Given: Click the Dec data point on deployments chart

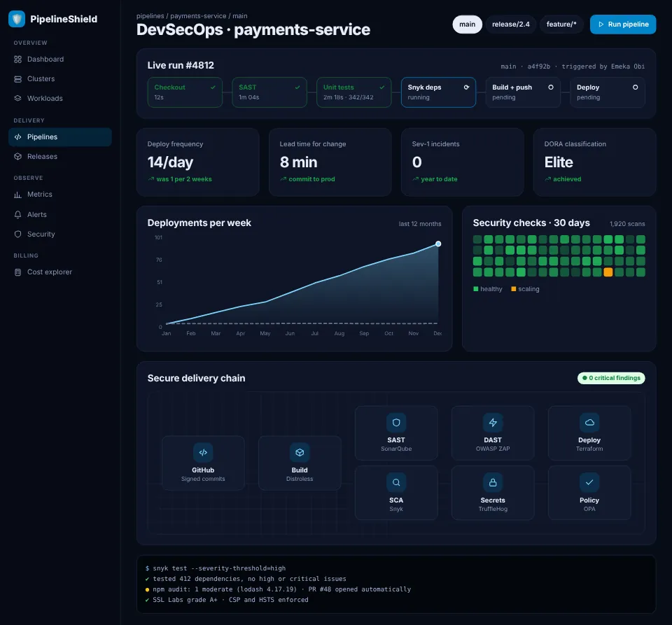Looking at the screenshot, I should coord(438,244).
